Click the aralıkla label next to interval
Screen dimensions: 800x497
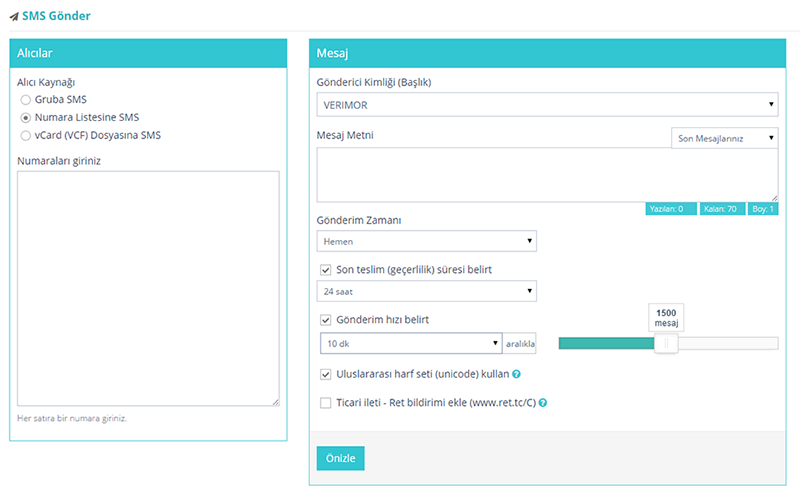(520, 343)
